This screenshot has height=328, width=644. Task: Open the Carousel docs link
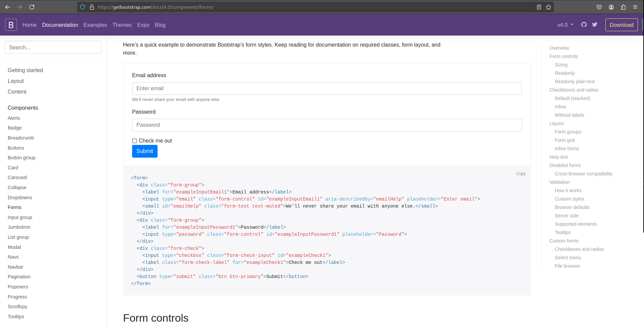pyautogui.click(x=17, y=177)
